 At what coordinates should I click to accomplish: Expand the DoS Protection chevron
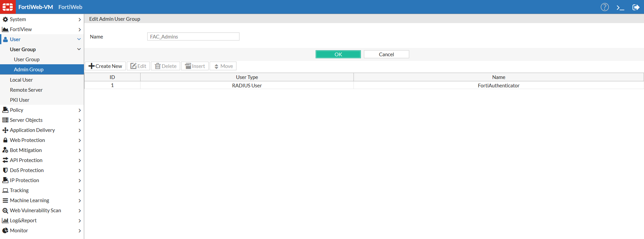[x=79, y=170]
